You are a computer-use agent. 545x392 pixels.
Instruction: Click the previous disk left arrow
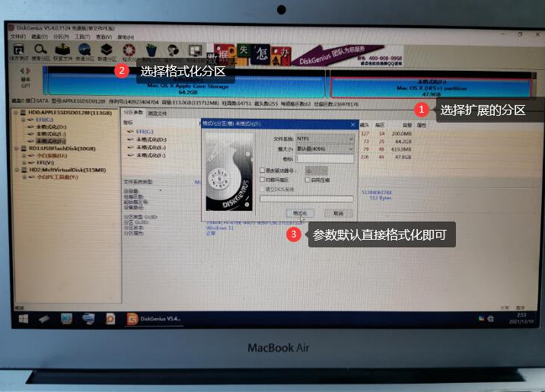coord(22,71)
